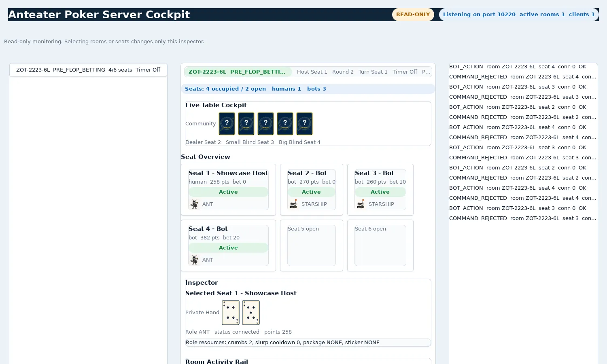Screen dimensions: 607x364
Task: Click 'Host Seat 1' in room header
Action: coord(312,72)
